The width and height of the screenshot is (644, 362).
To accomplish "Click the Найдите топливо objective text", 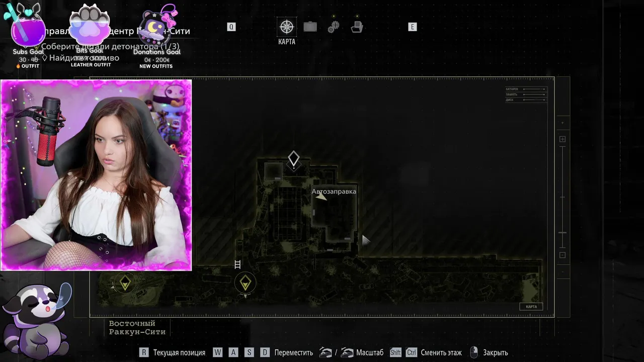I will click(x=84, y=58).
